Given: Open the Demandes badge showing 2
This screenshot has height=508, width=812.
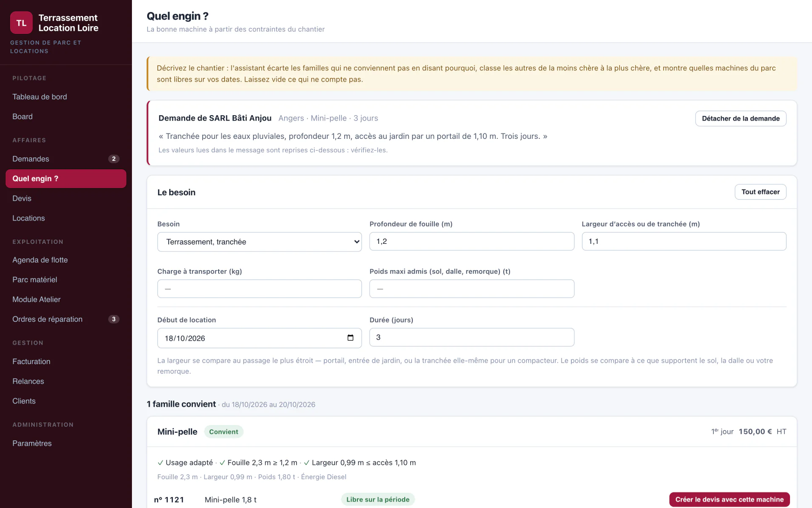Looking at the screenshot, I should 114,159.
